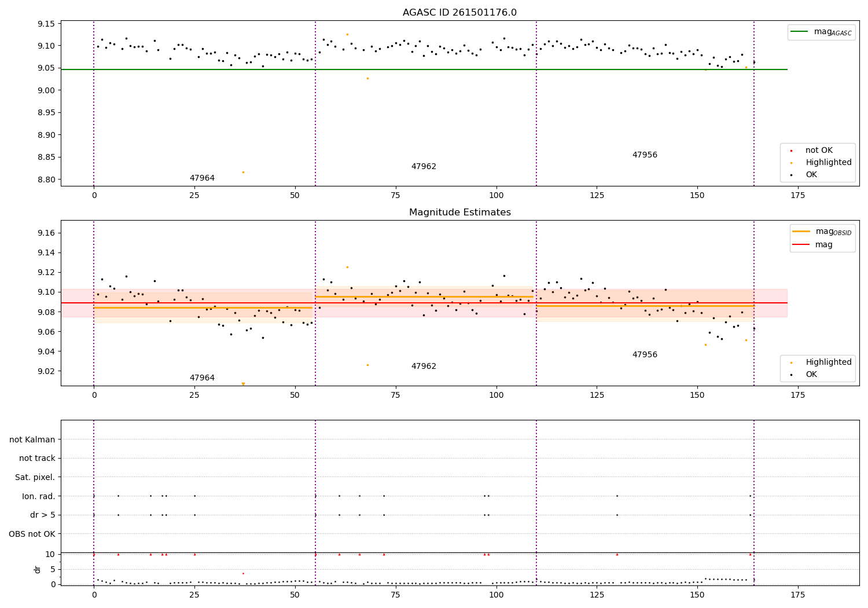Click the red mag legend line
The height and width of the screenshot is (608, 868).
(800, 245)
